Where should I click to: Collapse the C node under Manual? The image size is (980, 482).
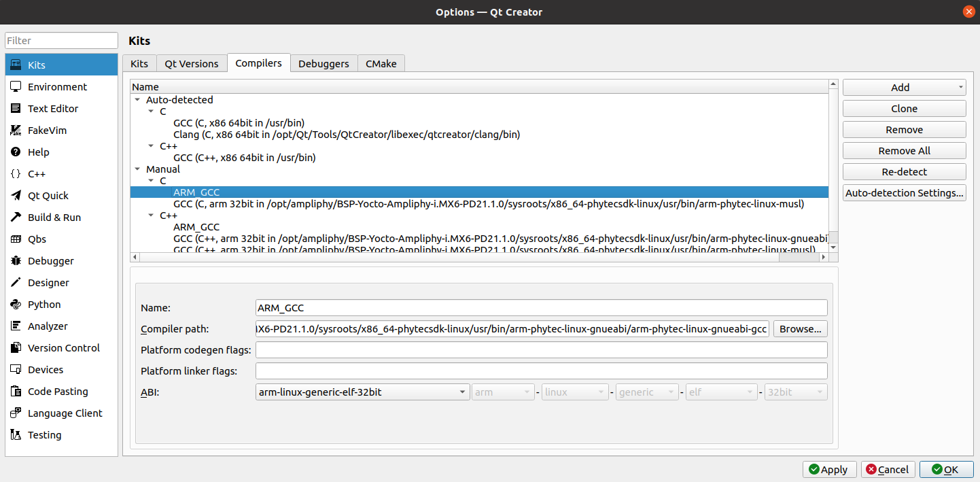pyautogui.click(x=151, y=181)
